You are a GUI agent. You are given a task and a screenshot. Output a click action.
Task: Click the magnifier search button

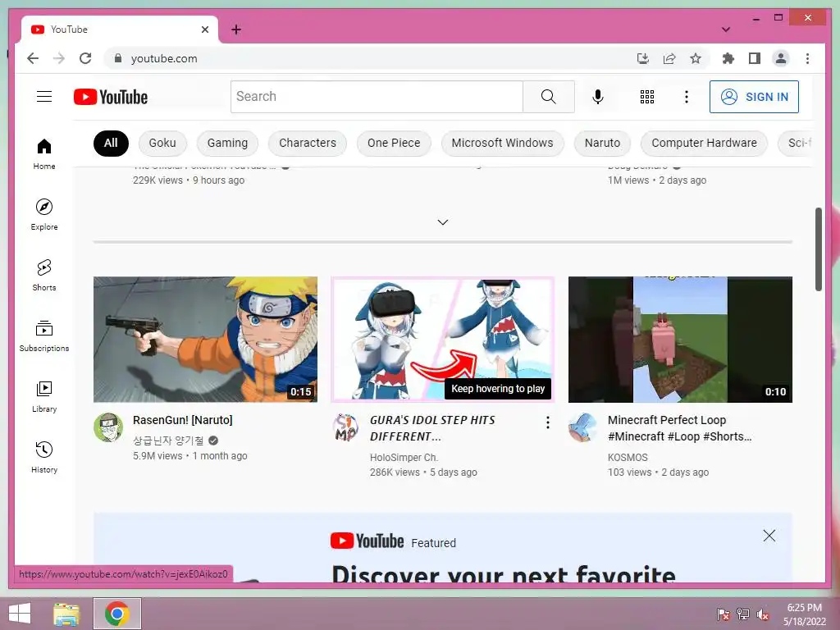pyautogui.click(x=549, y=97)
